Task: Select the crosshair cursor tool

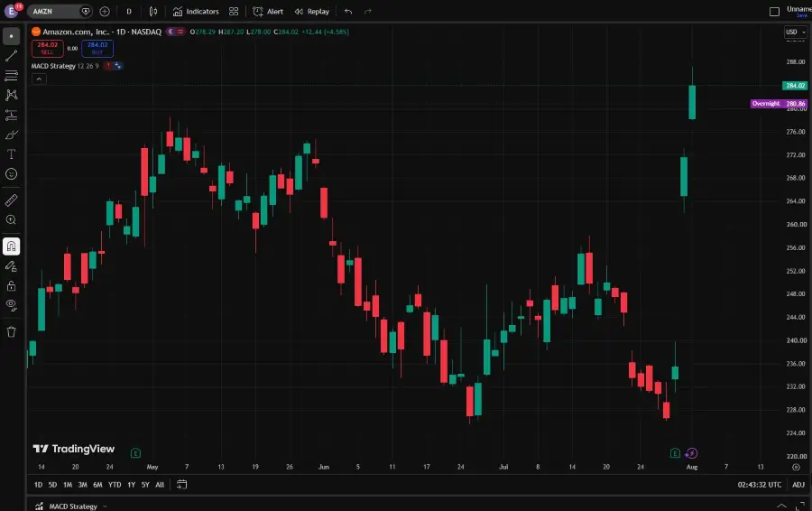Action: point(12,36)
